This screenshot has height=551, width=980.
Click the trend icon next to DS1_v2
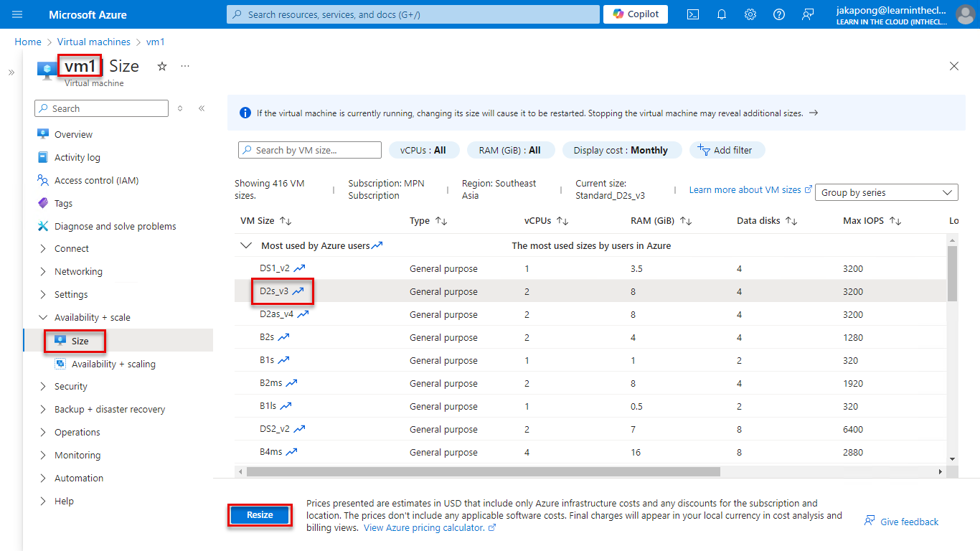[300, 268]
